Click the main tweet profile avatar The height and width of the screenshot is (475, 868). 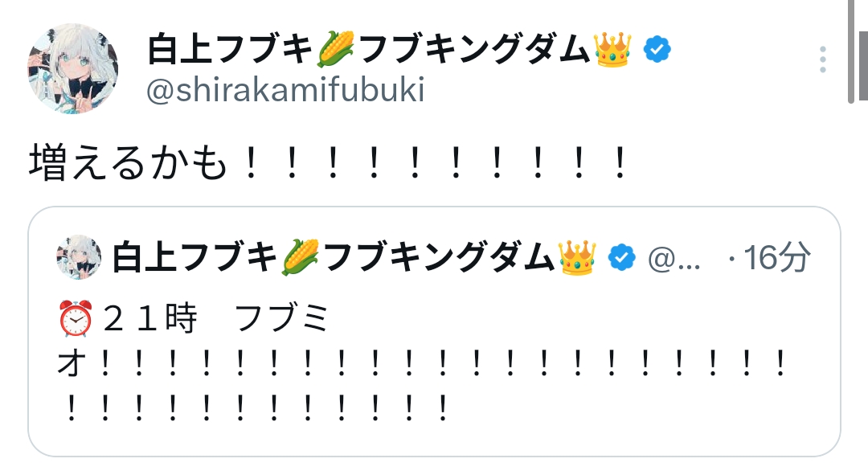tap(73, 68)
